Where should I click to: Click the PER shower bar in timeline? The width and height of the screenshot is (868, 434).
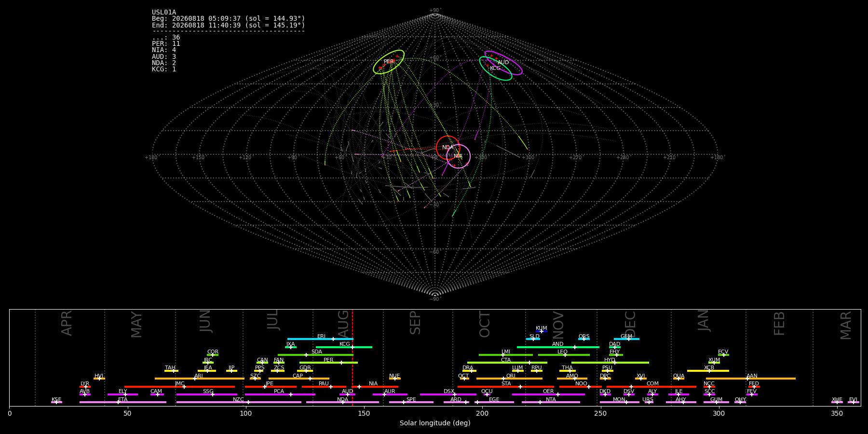328,363
